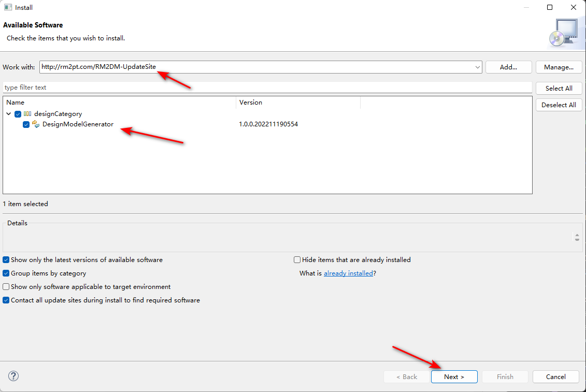586x392 pixels.
Task: Open the Work with dropdown arrow
Action: coord(477,67)
